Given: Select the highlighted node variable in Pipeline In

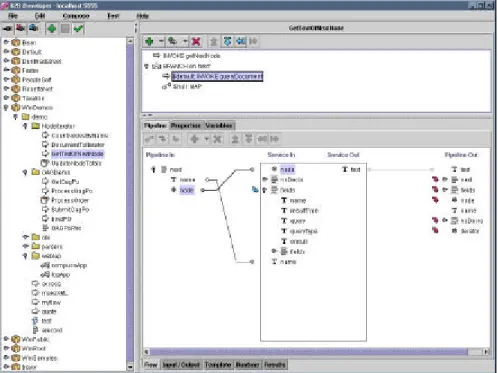Looking at the screenshot, I should 186,190.
